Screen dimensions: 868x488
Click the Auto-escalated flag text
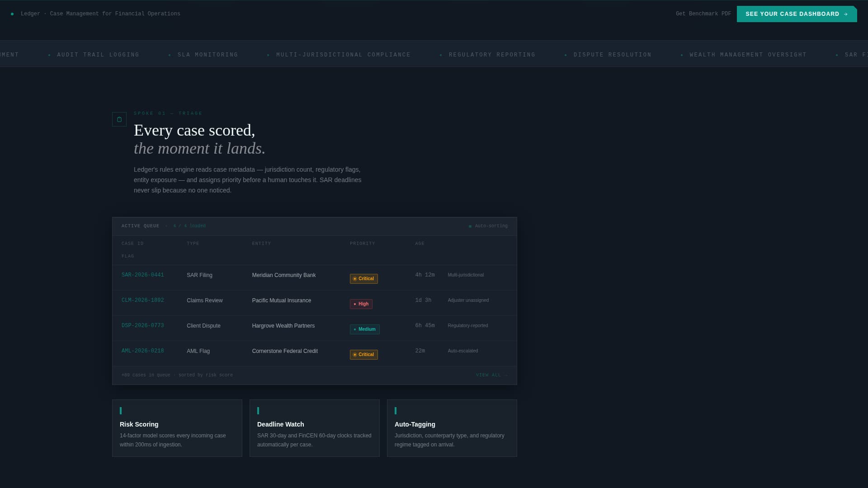463,351
